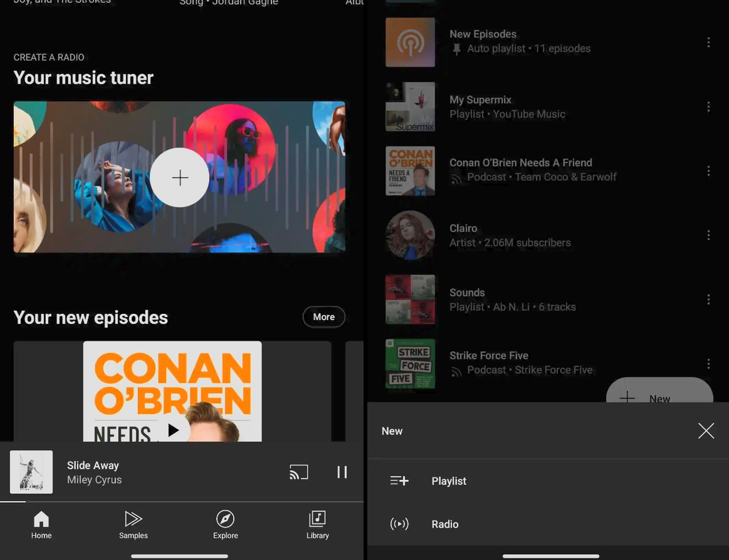Image resolution: width=729 pixels, height=560 pixels.
Task: Go to the Home tab
Action: (41, 525)
